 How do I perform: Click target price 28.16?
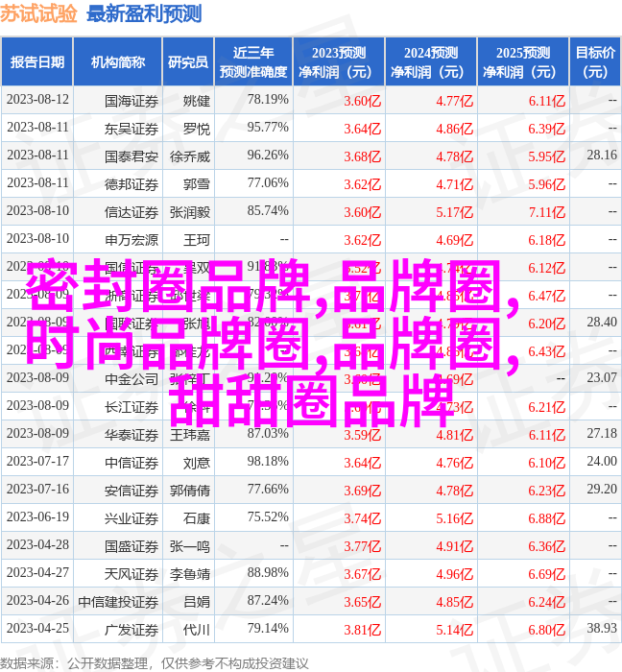(602, 155)
